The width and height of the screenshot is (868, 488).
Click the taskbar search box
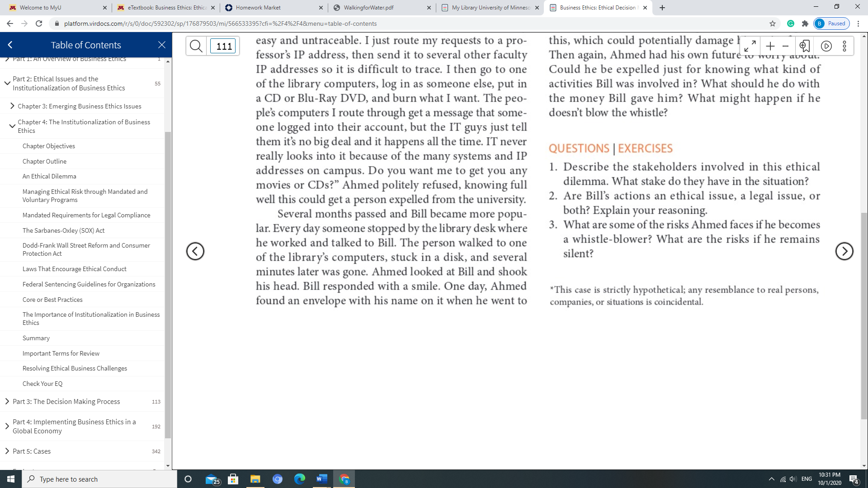coord(99,479)
